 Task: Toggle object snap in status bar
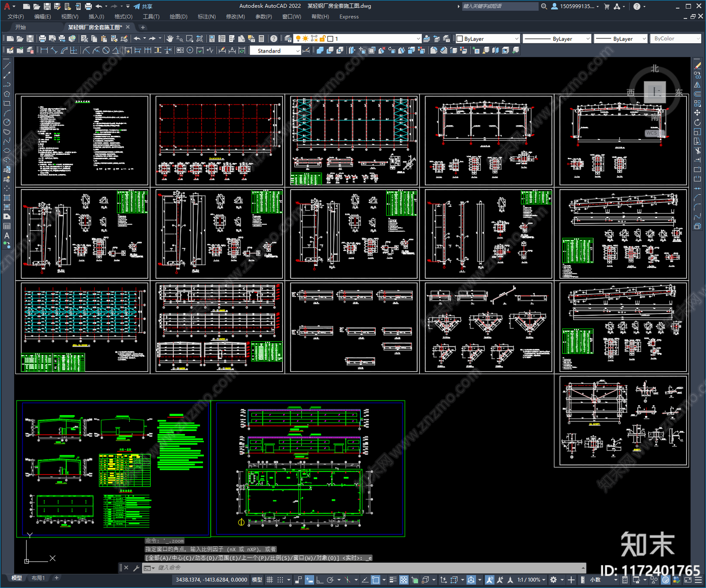376,580
